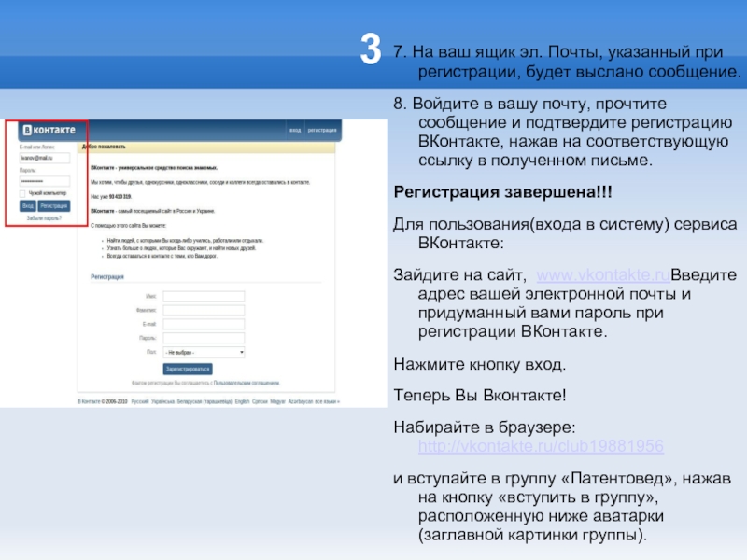Select "Українська" language in the footer
This screenshot has width=747, height=560.
[162, 401]
